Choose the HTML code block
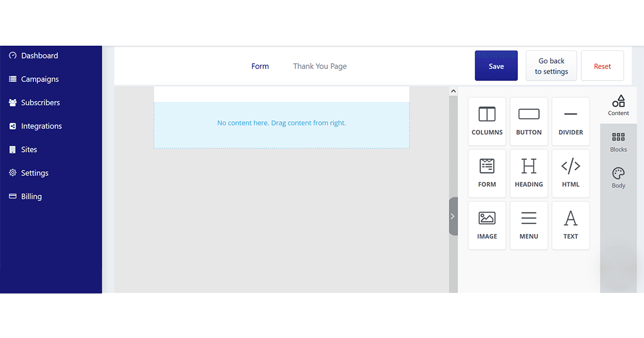The height and width of the screenshot is (338, 644). [570, 173]
